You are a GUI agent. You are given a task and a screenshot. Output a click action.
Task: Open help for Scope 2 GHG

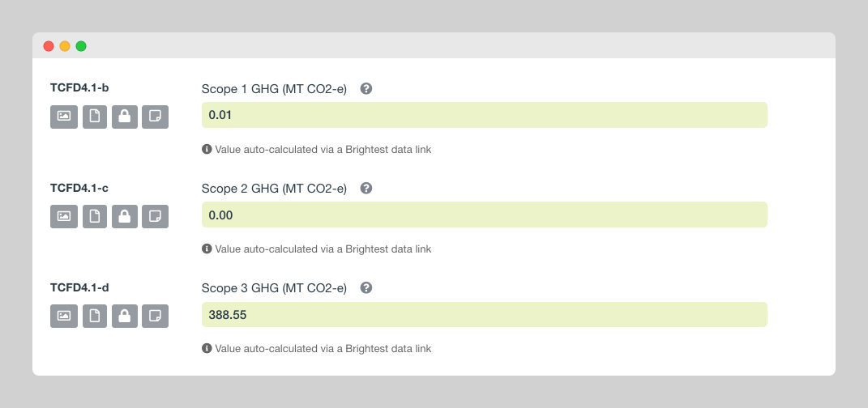(x=366, y=188)
